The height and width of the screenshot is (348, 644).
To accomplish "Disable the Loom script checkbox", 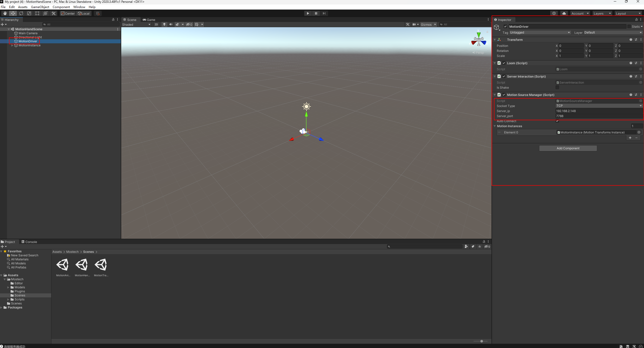I will 504,63.
